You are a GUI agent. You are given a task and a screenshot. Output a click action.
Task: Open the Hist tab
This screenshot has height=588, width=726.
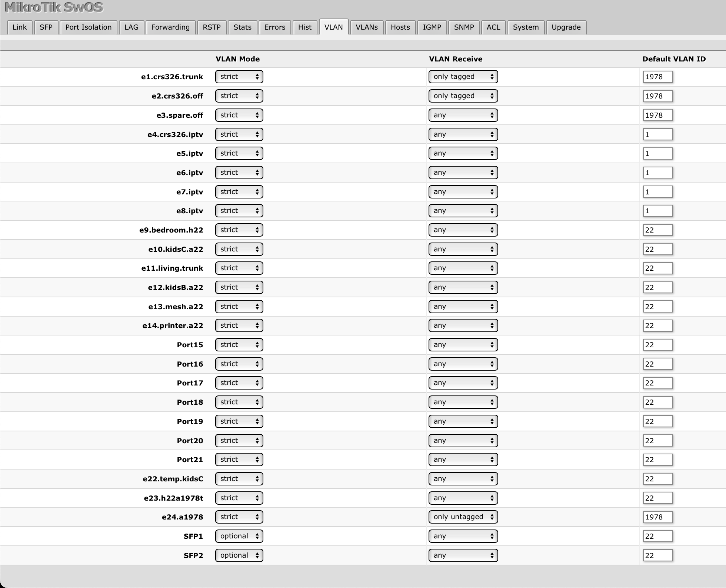click(305, 27)
